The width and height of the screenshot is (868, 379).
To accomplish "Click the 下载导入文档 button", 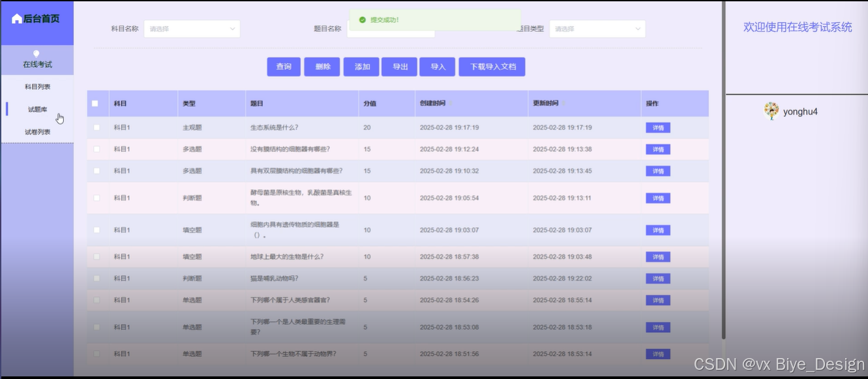I will coord(492,67).
